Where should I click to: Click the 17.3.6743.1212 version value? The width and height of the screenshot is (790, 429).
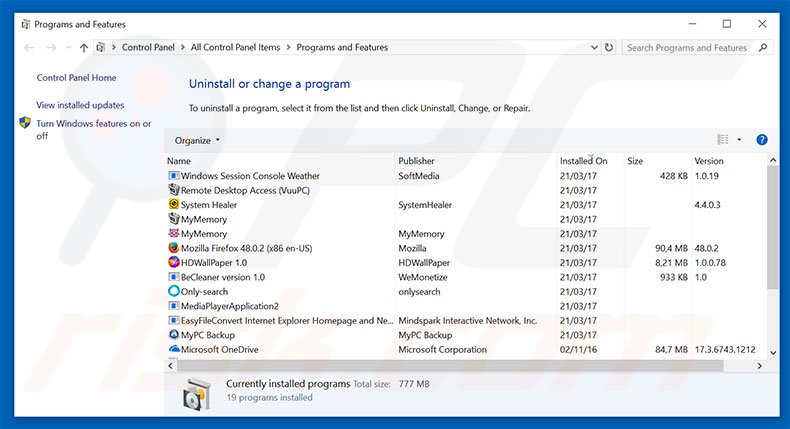(725, 349)
